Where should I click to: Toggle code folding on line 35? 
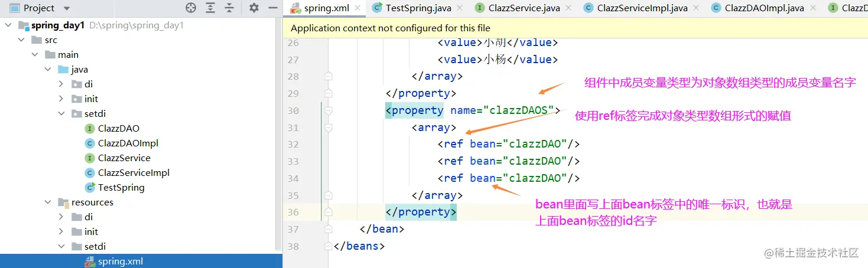click(329, 195)
